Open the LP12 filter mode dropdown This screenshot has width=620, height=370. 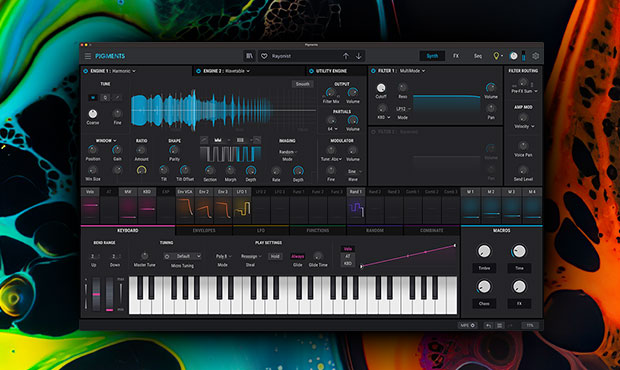(x=403, y=109)
